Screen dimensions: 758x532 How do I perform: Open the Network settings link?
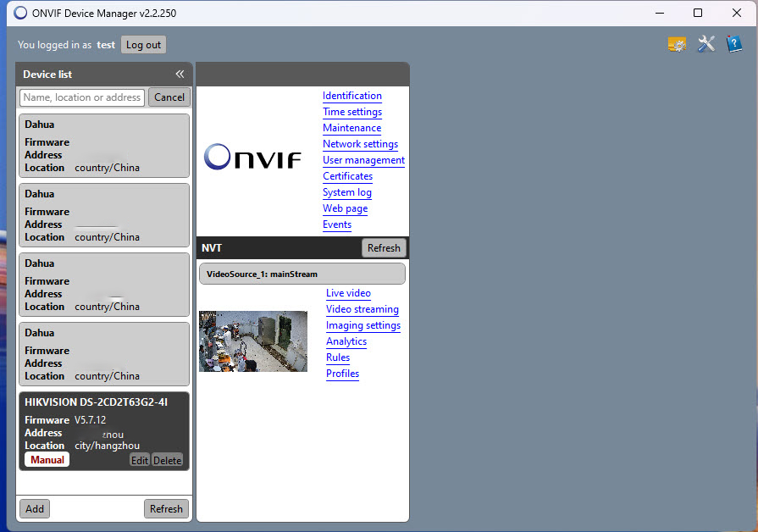point(360,144)
